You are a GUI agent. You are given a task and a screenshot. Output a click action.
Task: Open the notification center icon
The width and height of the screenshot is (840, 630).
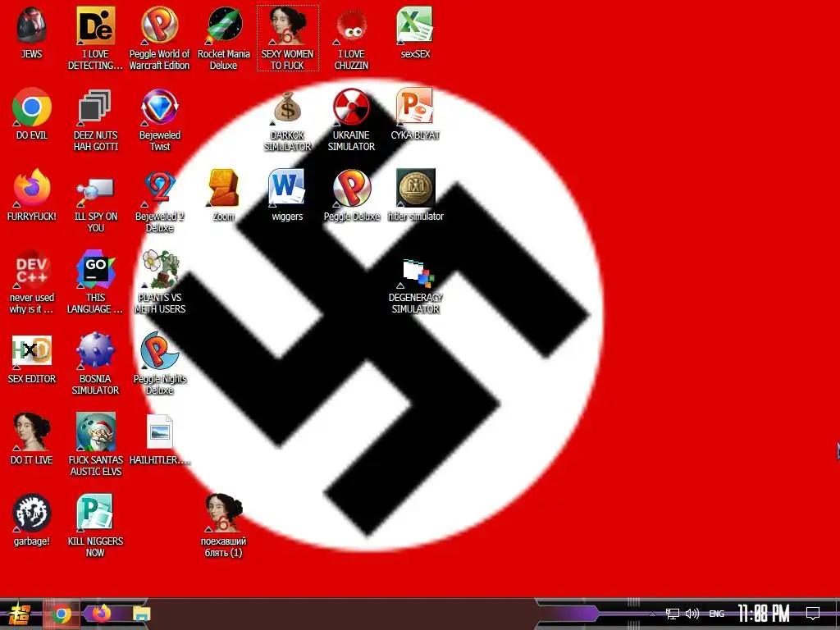point(813,614)
